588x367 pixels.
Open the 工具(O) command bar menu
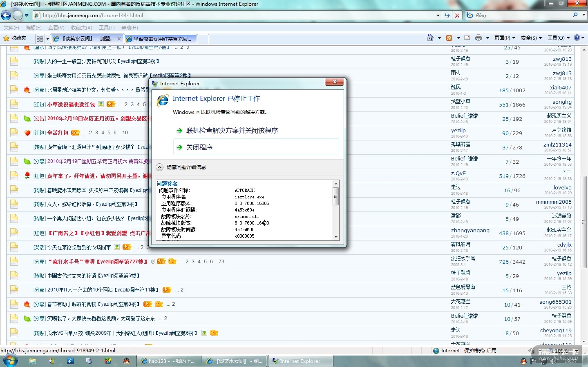click(x=558, y=38)
